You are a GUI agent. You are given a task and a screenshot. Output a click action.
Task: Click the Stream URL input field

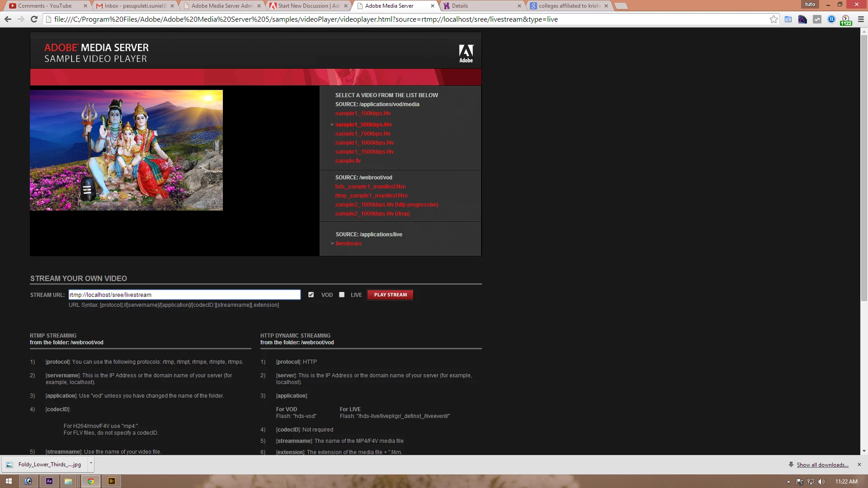[x=184, y=295]
